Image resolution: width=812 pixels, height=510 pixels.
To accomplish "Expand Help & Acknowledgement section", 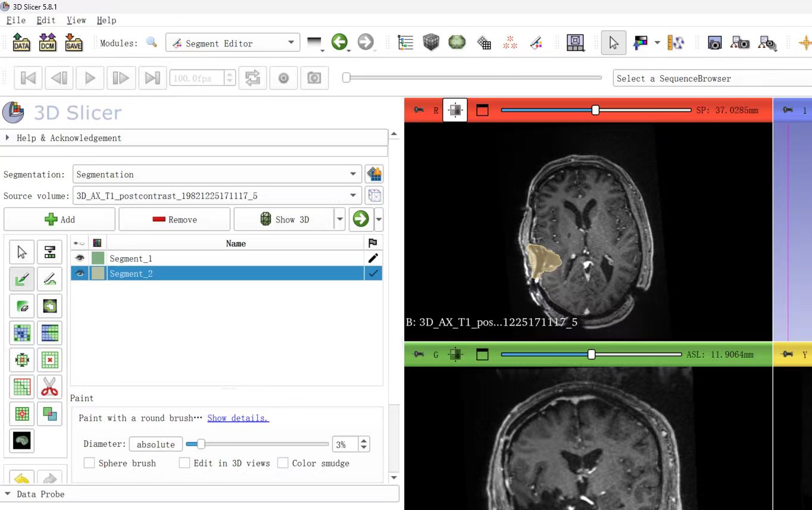I will pos(195,137).
